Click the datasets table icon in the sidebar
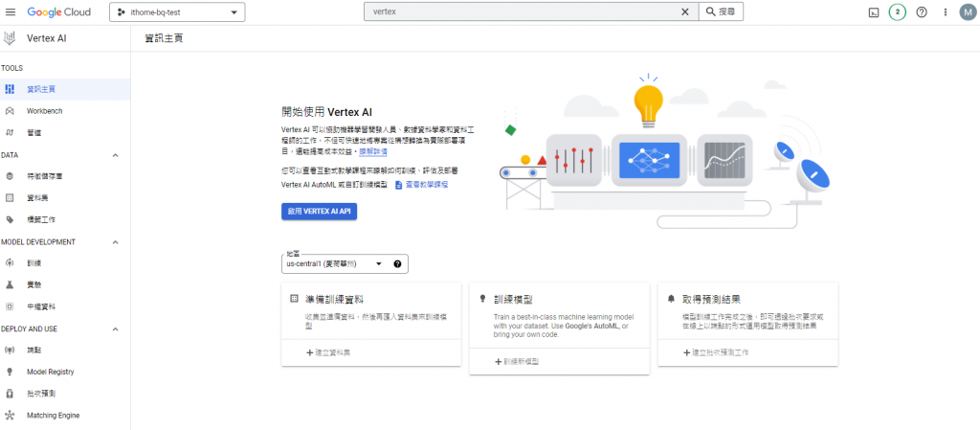 click(x=10, y=198)
